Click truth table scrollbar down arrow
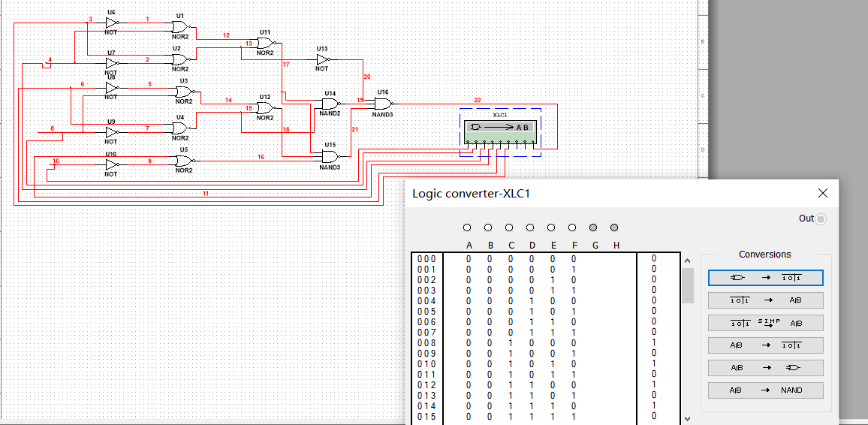This screenshot has width=868, height=425. click(x=688, y=419)
